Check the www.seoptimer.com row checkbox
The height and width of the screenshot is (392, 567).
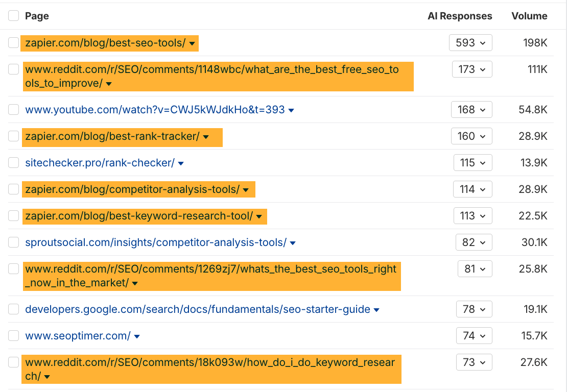pos(13,335)
